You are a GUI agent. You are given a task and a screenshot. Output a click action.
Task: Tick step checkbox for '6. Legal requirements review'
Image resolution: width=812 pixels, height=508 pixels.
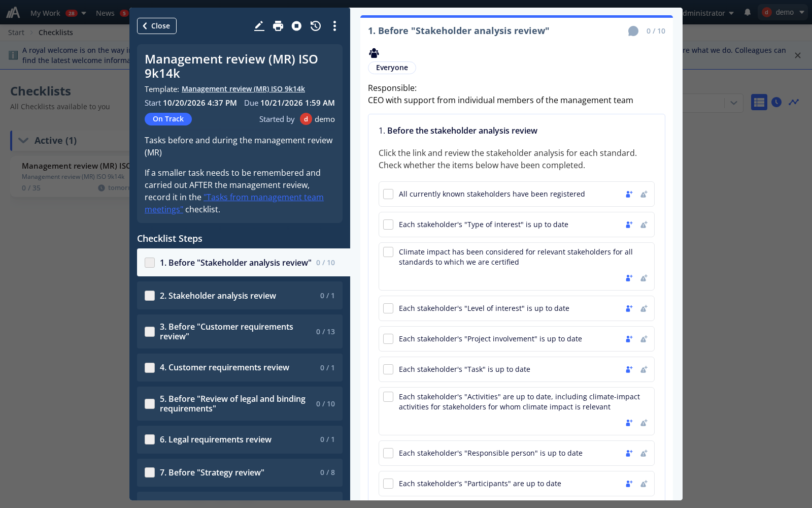click(150, 439)
